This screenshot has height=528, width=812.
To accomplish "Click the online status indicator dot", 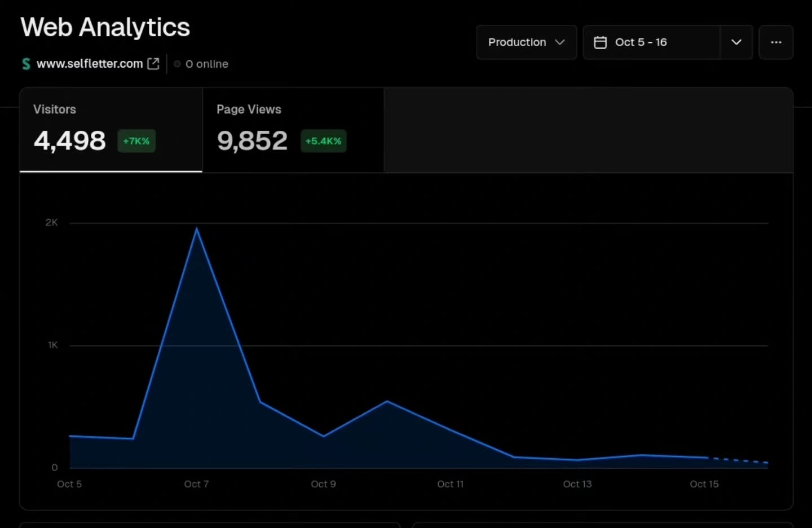I will [177, 64].
